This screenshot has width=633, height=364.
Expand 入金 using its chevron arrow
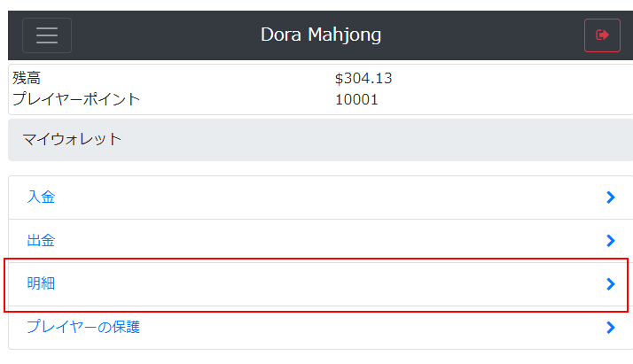[x=610, y=197]
